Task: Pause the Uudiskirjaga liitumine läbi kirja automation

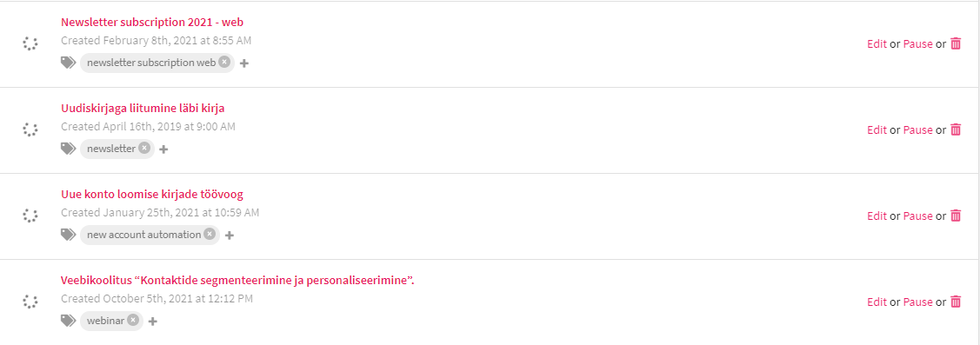Action: (917, 130)
